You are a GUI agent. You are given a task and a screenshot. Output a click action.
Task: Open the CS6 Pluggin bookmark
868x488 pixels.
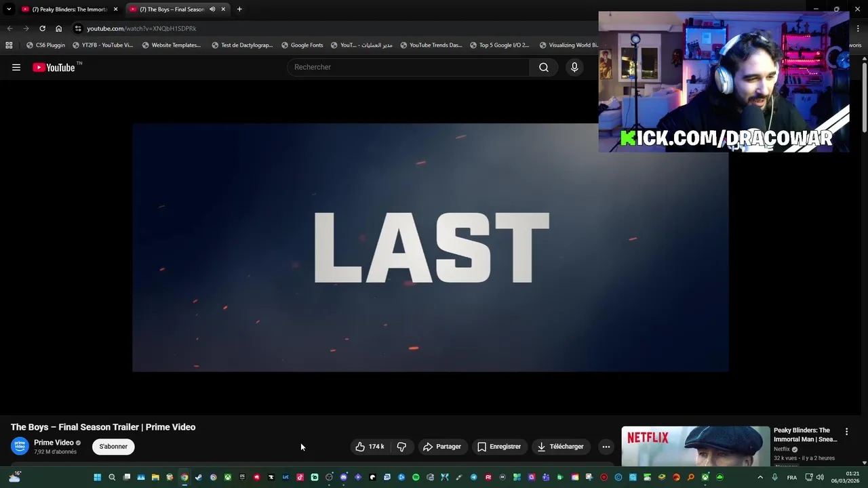(45, 45)
